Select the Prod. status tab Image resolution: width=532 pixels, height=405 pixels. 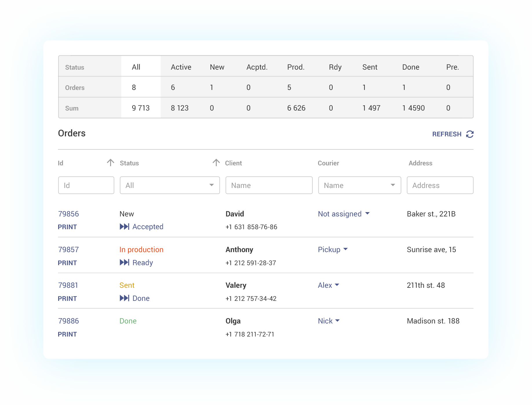[x=296, y=67]
